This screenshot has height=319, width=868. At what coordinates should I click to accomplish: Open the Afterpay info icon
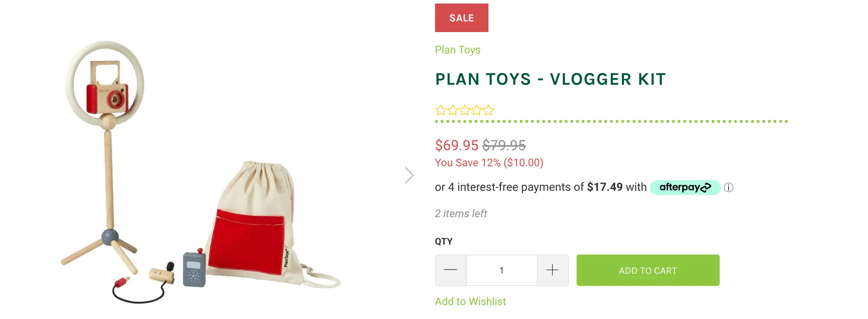729,188
